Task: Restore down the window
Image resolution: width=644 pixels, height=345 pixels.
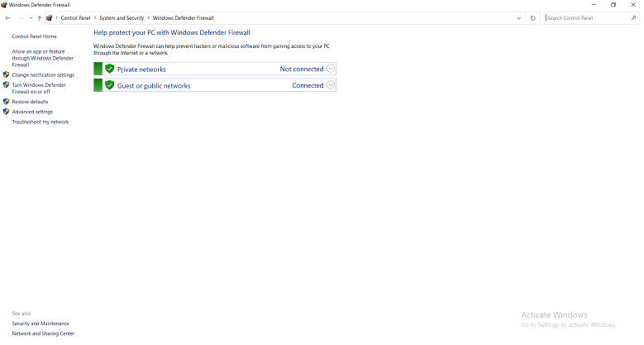Action: 613,5
